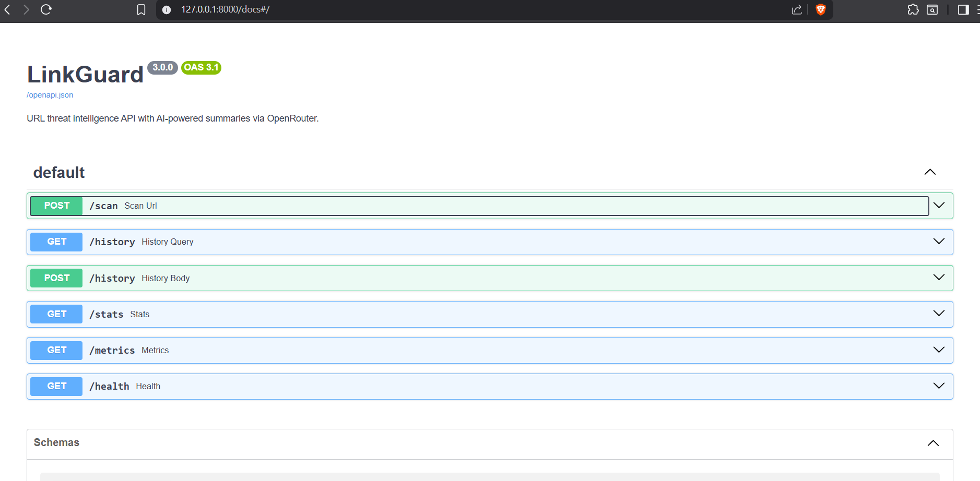Reload the docs page
The image size is (980, 481).
[x=46, y=9]
